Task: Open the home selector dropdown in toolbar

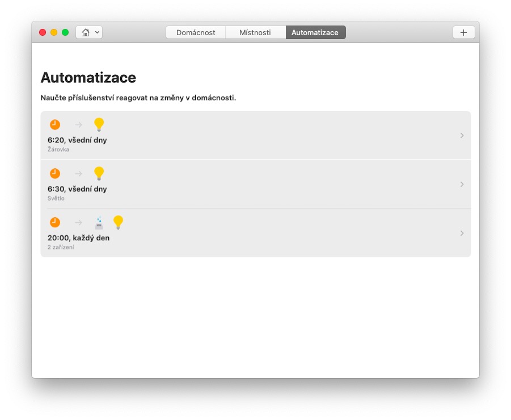Action: [89, 32]
